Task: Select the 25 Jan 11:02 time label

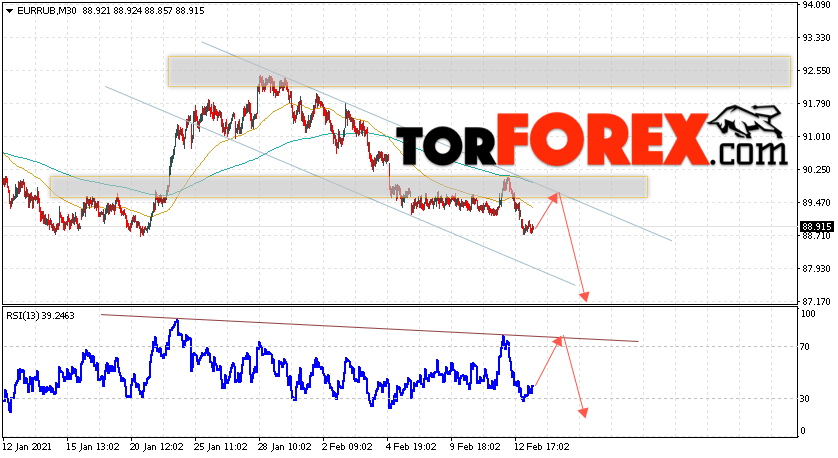Action: point(221,446)
